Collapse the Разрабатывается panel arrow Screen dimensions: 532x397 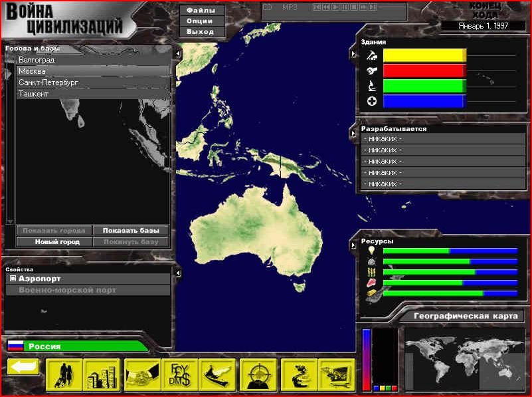(x=353, y=133)
